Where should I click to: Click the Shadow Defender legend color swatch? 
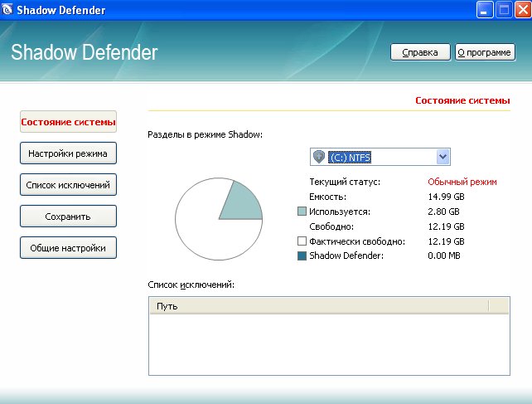click(302, 256)
